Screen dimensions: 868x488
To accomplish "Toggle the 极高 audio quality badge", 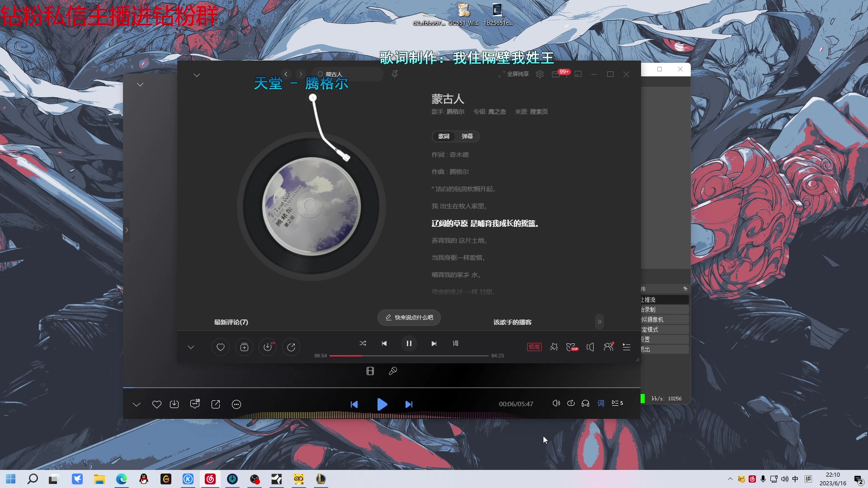I will (x=533, y=347).
